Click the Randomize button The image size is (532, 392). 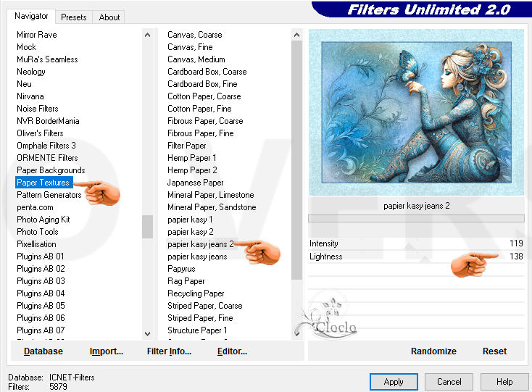433,351
